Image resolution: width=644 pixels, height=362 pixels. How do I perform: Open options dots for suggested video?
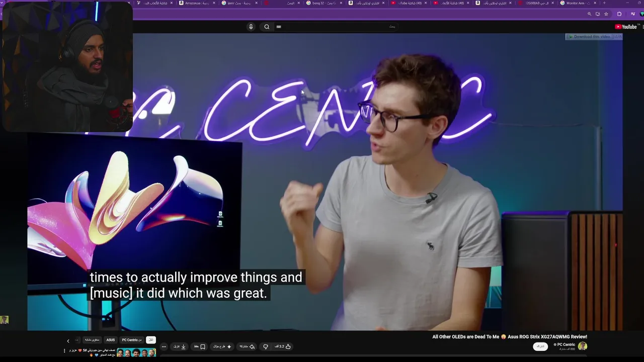tap(64, 350)
